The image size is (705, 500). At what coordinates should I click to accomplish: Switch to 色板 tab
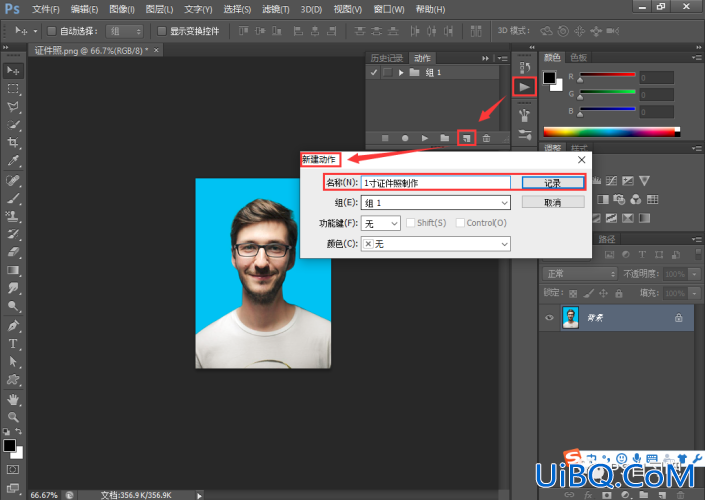[578, 57]
